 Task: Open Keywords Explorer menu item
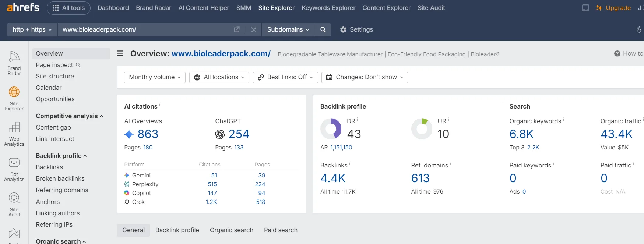(x=328, y=8)
